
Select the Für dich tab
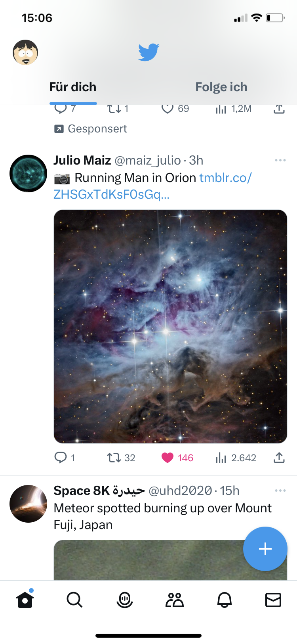click(73, 86)
